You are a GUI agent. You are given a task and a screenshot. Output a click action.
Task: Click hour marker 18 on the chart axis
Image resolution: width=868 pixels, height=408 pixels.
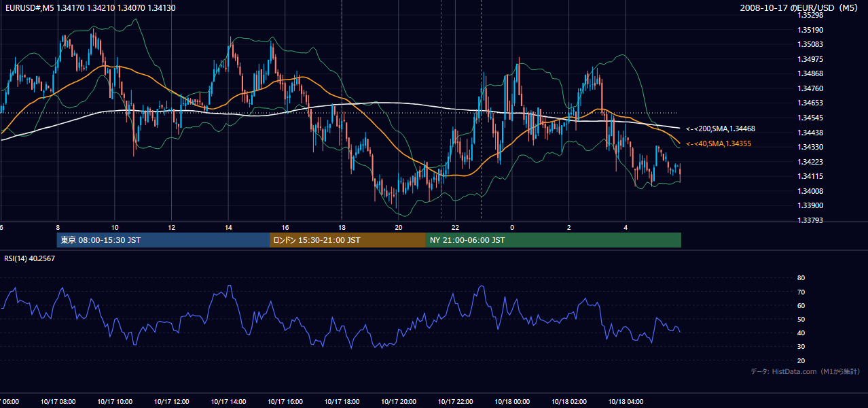click(342, 228)
